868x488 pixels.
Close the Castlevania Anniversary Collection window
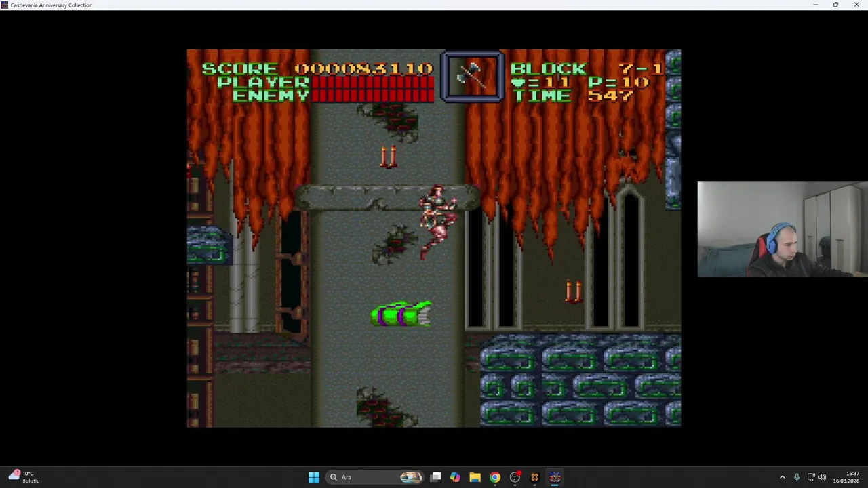[x=856, y=5]
